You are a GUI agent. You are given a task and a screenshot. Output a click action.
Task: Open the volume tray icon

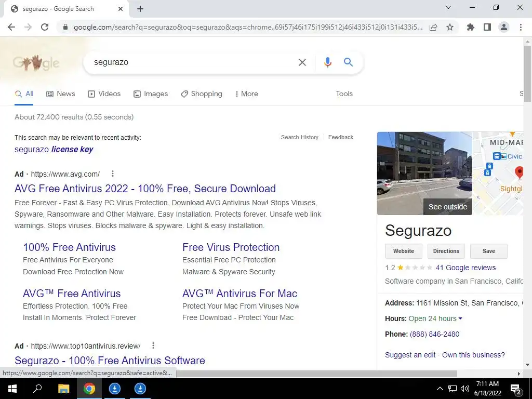coord(465,389)
